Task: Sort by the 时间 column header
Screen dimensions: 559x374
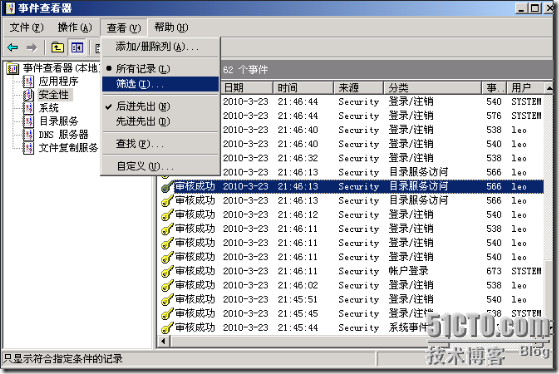Action: [x=303, y=88]
